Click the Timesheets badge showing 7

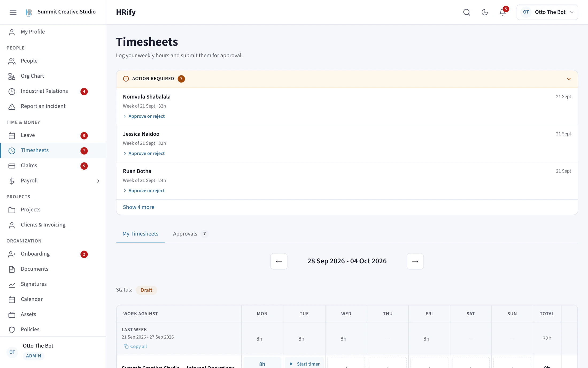84,151
